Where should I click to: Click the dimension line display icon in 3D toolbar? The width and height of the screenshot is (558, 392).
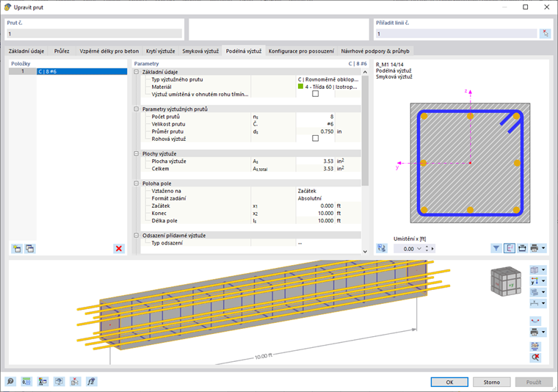tap(535, 303)
